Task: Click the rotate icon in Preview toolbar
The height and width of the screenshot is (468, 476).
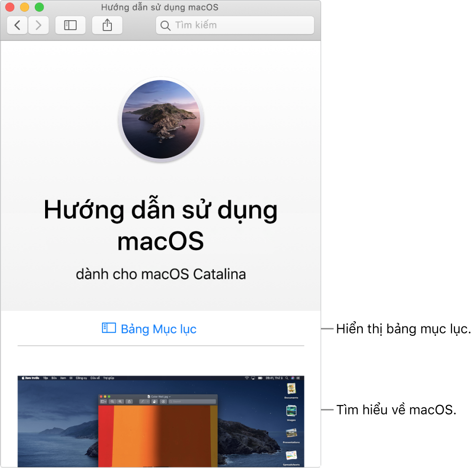Action: coord(154,401)
